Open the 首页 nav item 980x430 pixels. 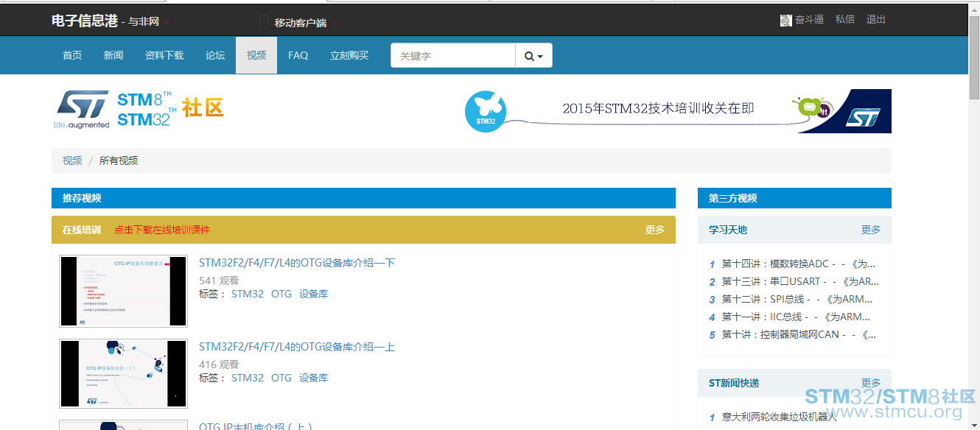point(72,55)
